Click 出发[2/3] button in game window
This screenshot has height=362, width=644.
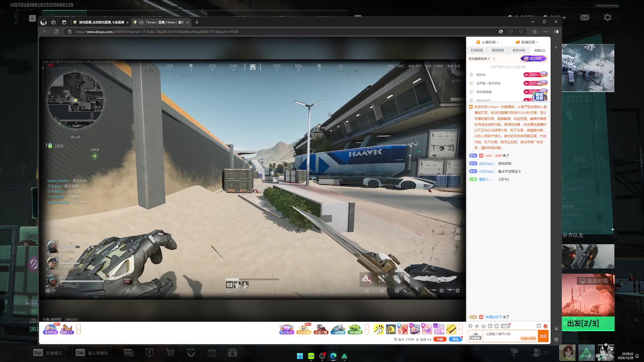coord(588,323)
